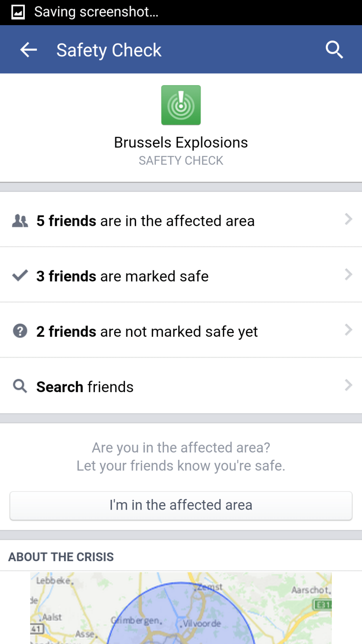Image resolution: width=362 pixels, height=644 pixels.
Task: Expand chevron for friends in affected area
Action: point(348,219)
